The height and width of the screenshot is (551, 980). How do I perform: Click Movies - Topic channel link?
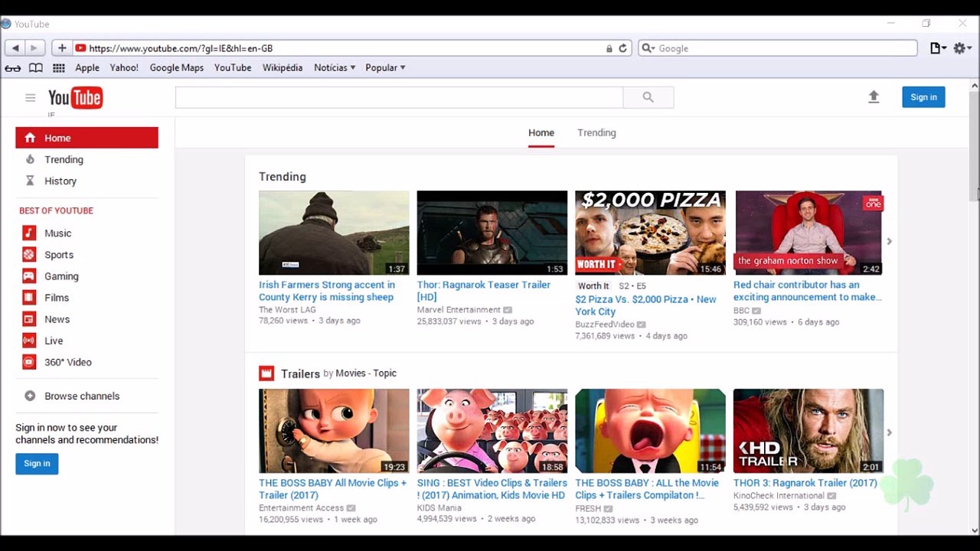click(x=366, y=373)
